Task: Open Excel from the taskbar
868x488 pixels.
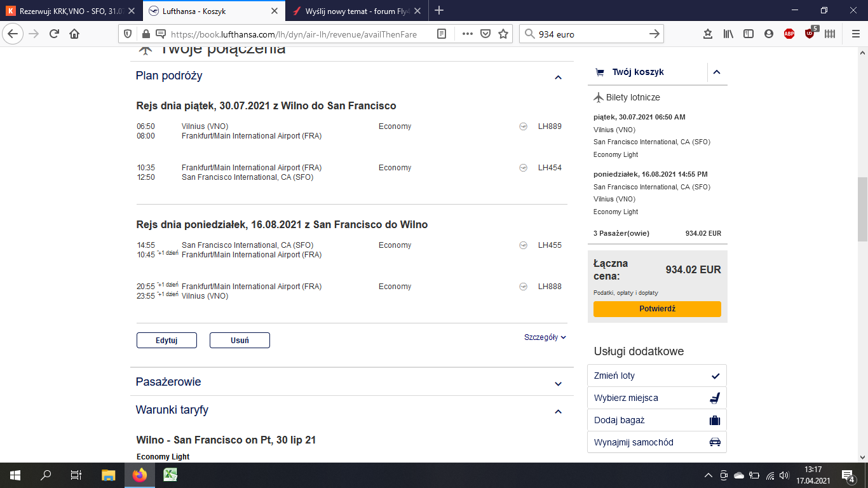Action: [x=170, y=475]
